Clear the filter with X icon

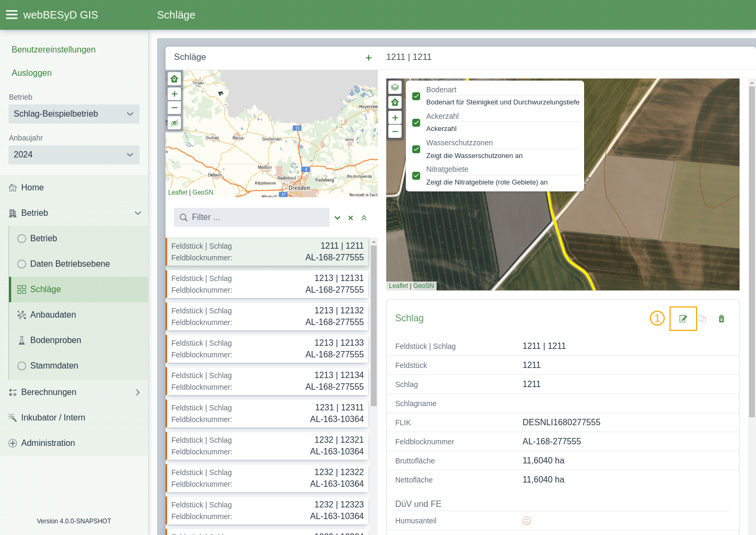click(351, 218)
